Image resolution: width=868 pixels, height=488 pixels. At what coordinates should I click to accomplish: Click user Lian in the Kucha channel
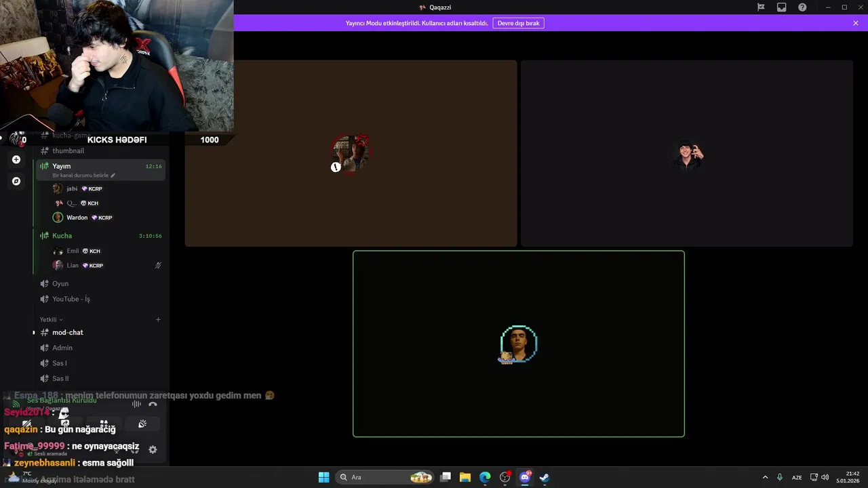(x=73, y=266)
